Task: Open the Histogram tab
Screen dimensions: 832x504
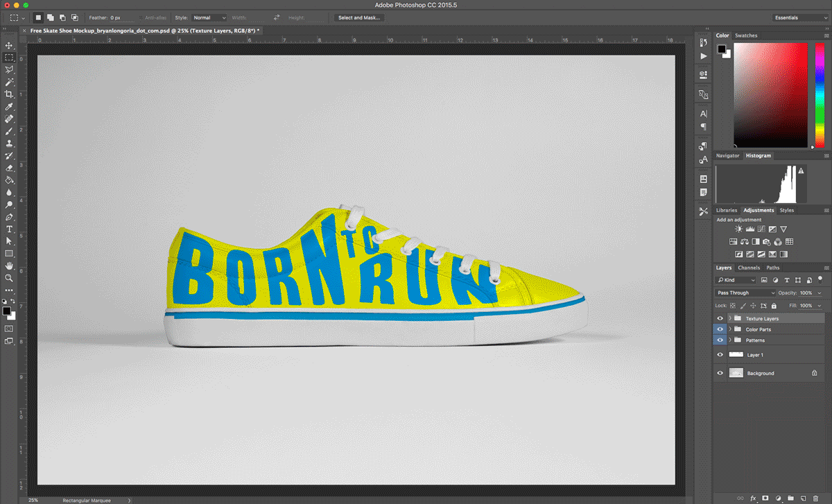Action: 758,155
